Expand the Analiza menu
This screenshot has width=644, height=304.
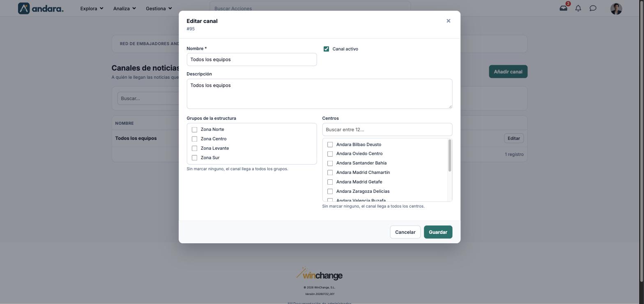pyautogui.click(x=124, y=8)
